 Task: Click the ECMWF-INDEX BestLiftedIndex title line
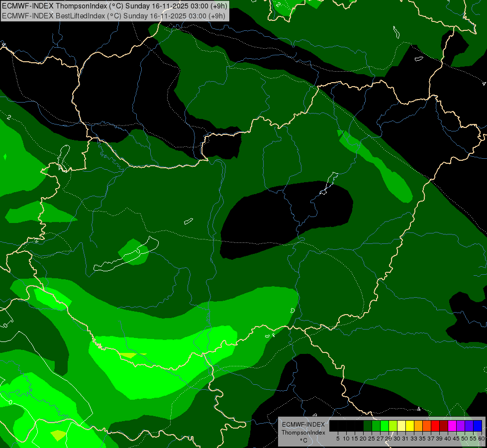[113, 15]
